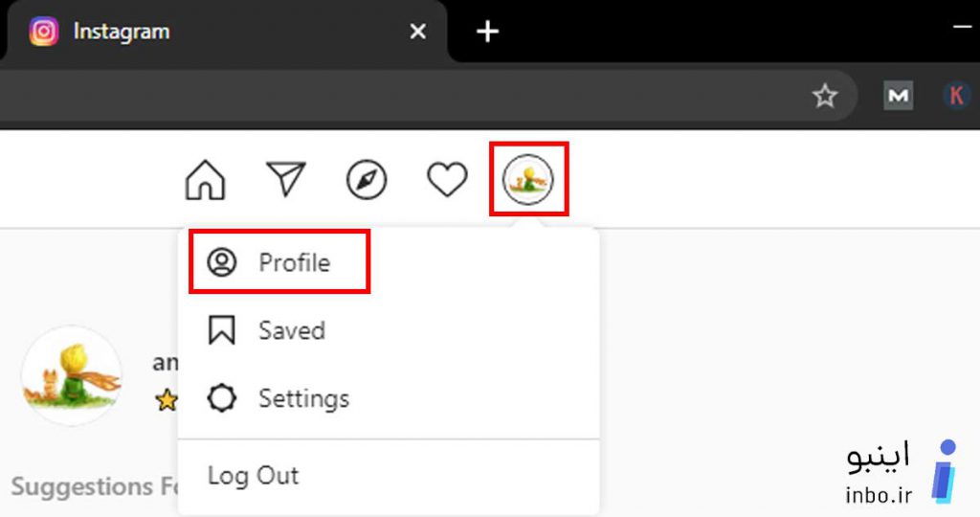Screen dimensions: 980x517
Task: Open Activity feed heart icon
Action: pos(447,180)
